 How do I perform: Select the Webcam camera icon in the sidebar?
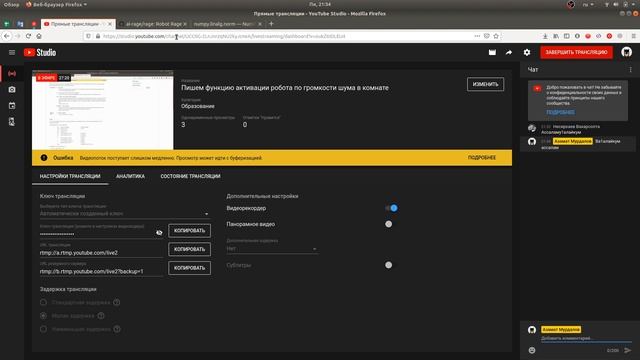pyautogui.click(x=12, y=89)
